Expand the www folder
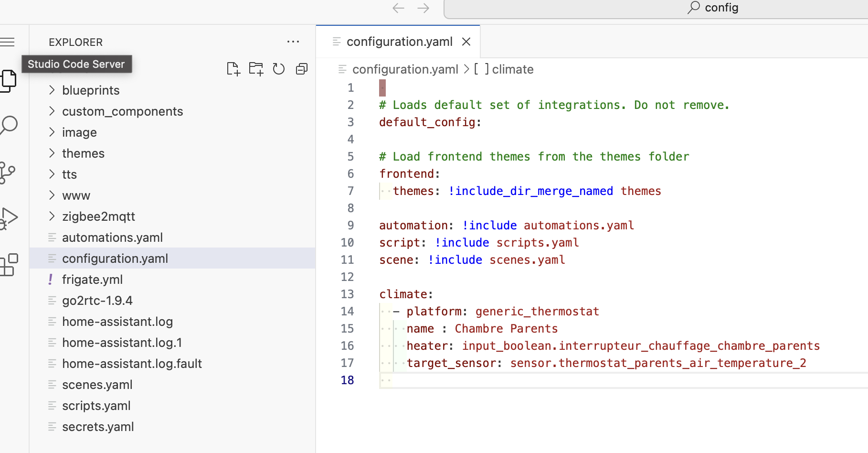 (172, 195)
